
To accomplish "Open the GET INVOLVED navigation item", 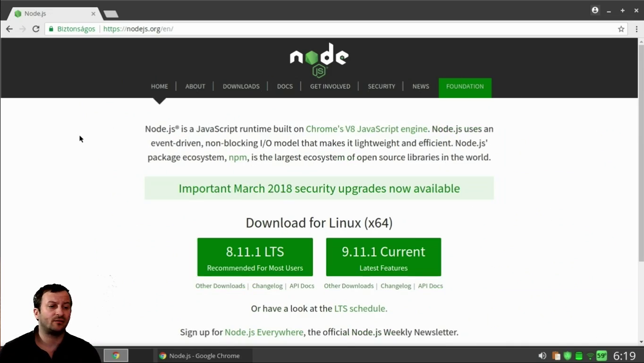I will [x=330, y=86].
